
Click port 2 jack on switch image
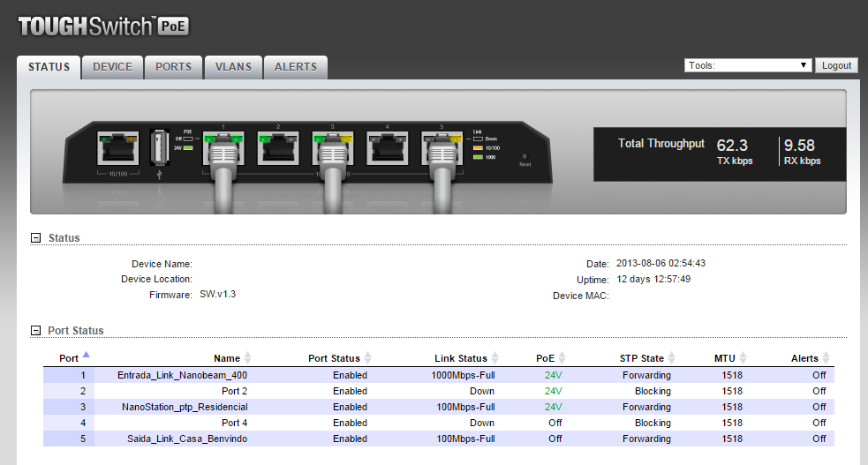coord(278,148)
